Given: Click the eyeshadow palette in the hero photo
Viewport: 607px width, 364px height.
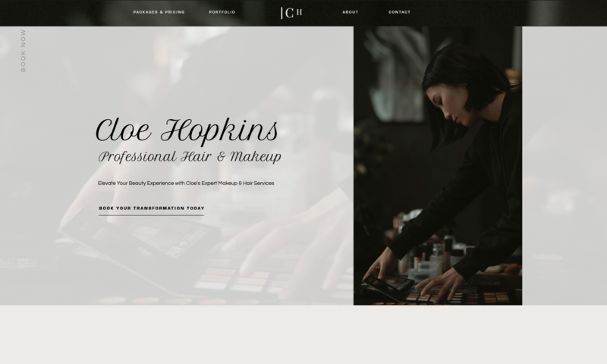Looking at the screenshot, I should (459, 296).
